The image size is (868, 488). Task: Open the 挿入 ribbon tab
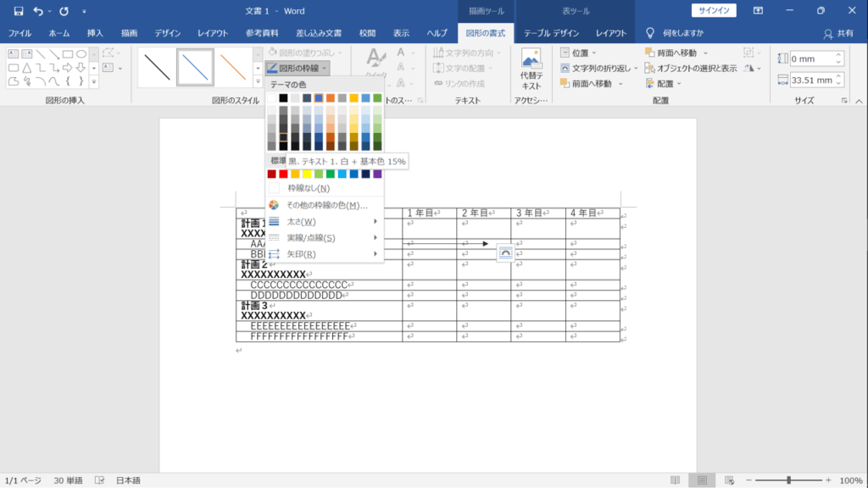click(95, 33)
